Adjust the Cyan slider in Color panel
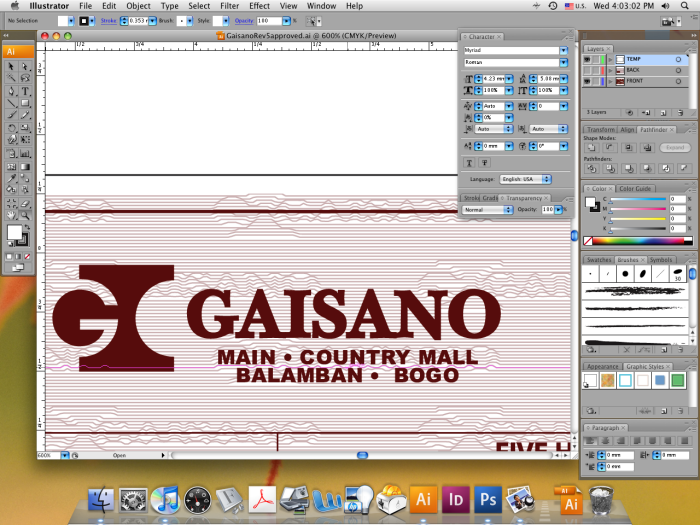The height and width of the screenshot is (525, 700). [x=636, y=199]
